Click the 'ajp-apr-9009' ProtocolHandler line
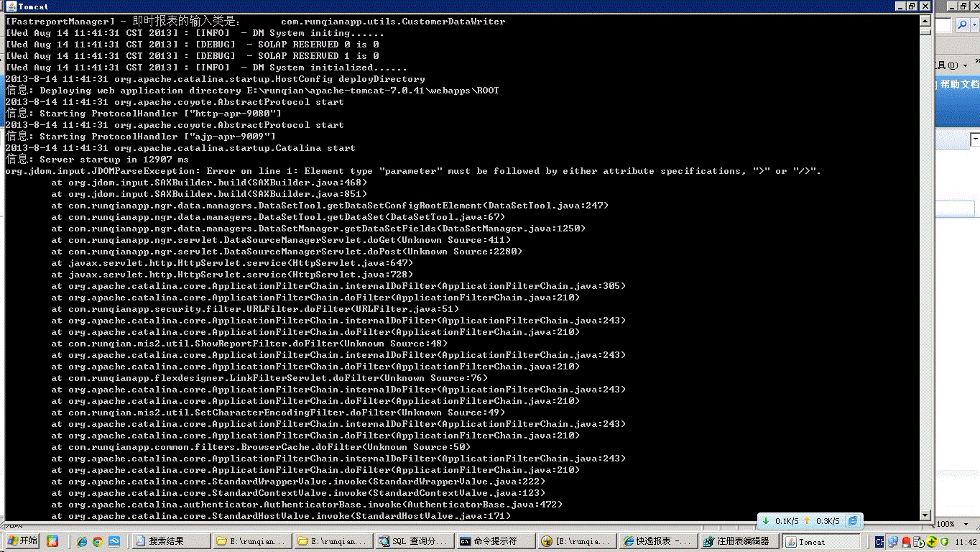 140,137
